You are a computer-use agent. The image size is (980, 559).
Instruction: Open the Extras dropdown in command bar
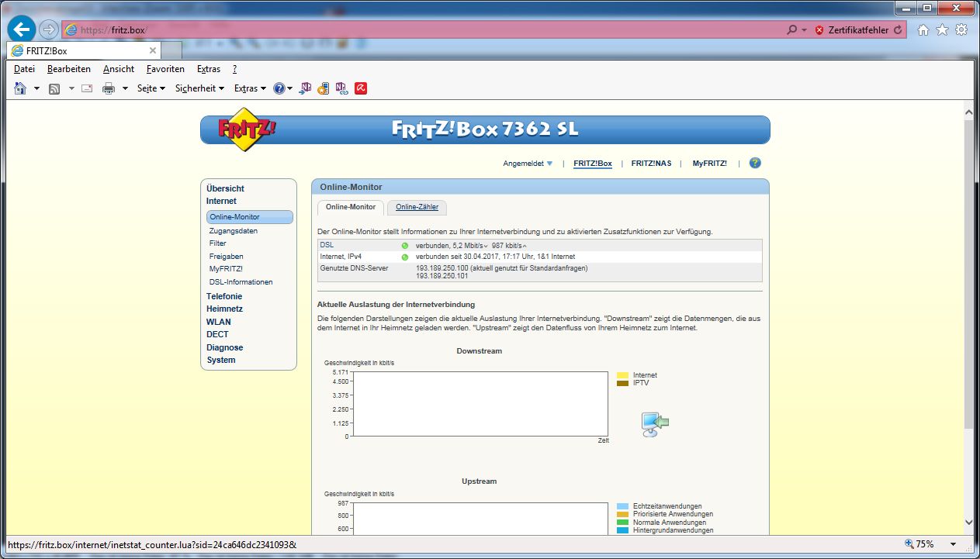click(x=250, y=88)
